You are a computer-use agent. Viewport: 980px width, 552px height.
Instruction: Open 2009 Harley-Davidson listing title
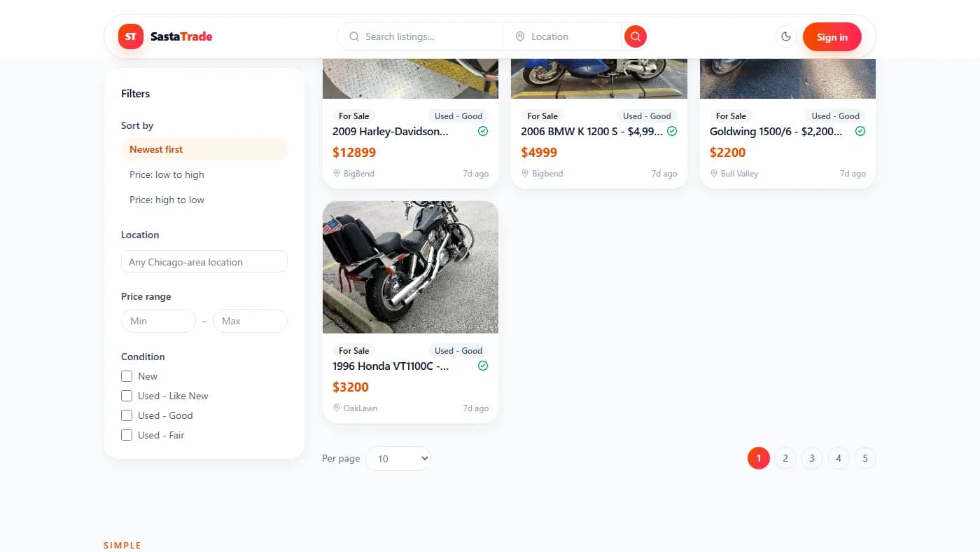[391, 131]
